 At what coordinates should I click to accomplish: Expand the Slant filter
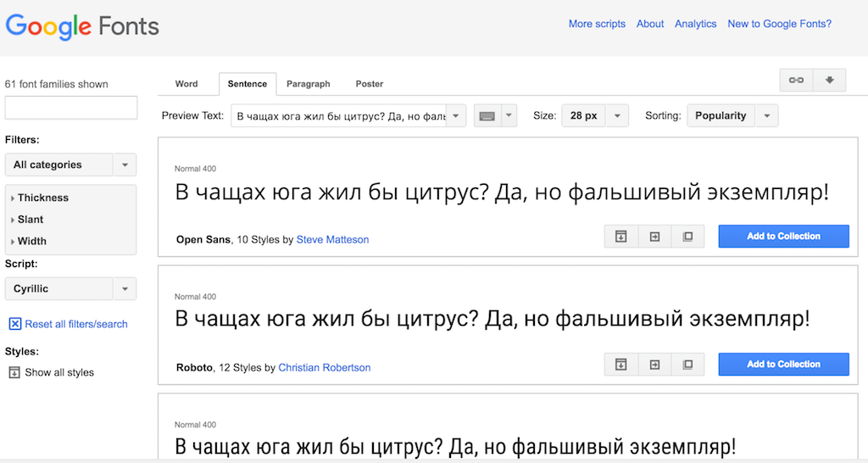click(31, 220)
